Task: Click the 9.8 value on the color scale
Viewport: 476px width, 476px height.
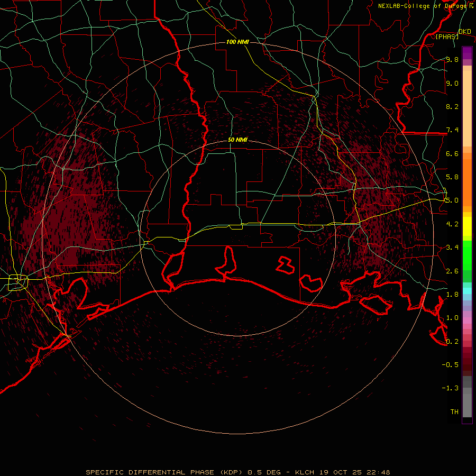Action: [452, 59]
